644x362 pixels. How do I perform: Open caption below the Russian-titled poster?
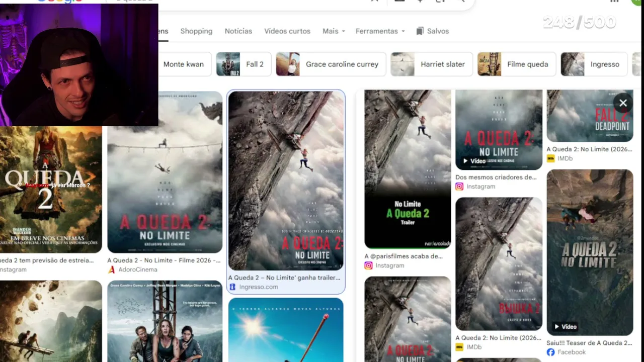click(x=498, y=338)
